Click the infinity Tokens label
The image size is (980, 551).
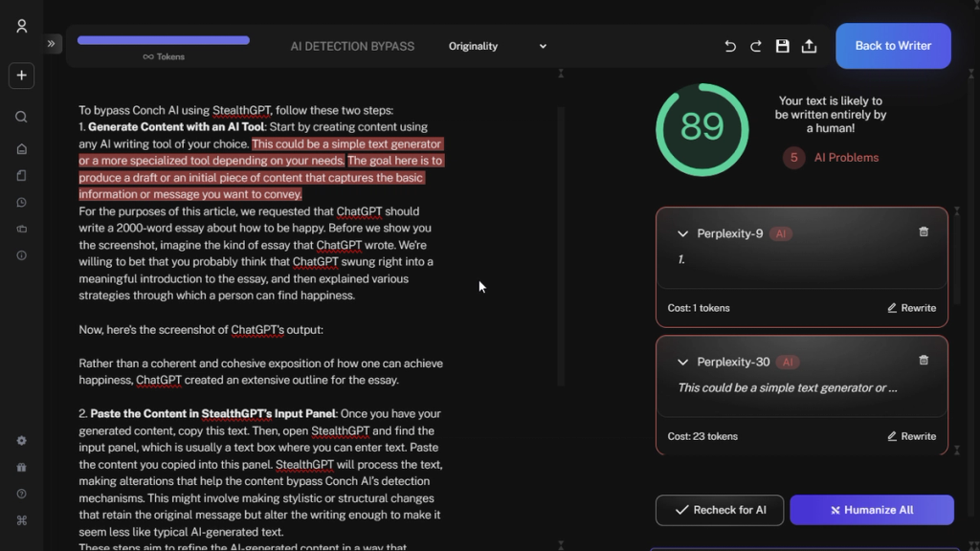[164, 56]
